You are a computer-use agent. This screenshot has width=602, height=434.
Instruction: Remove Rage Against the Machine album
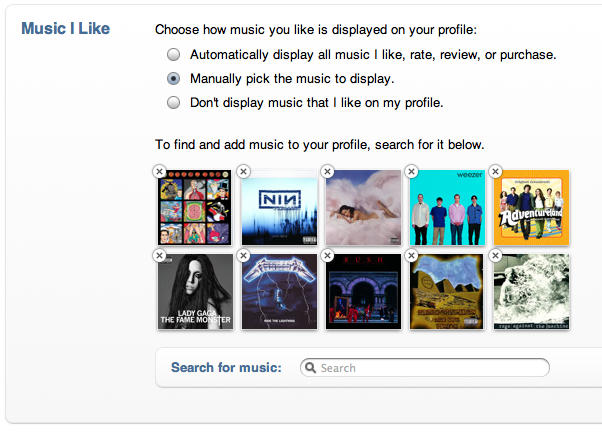click(495, 256)
